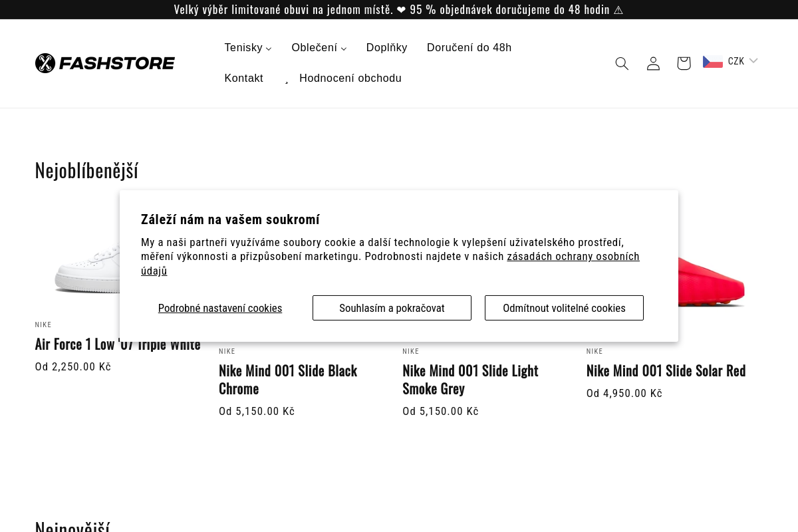This screenshot has height=532, width=798.
Task: Click Odmítnout volitelné cookies button
Action: pyautogui.click(x=564, y=308)
